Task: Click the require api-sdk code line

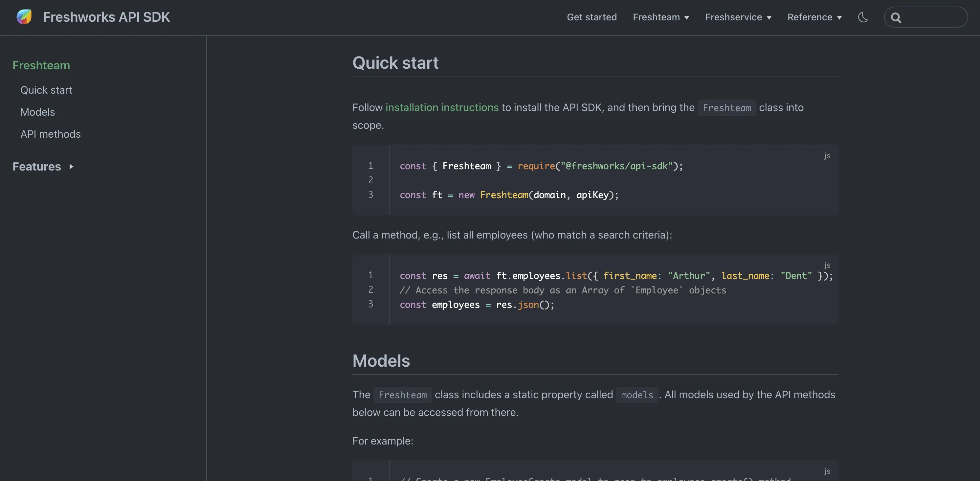Action: tap(541, 166)
